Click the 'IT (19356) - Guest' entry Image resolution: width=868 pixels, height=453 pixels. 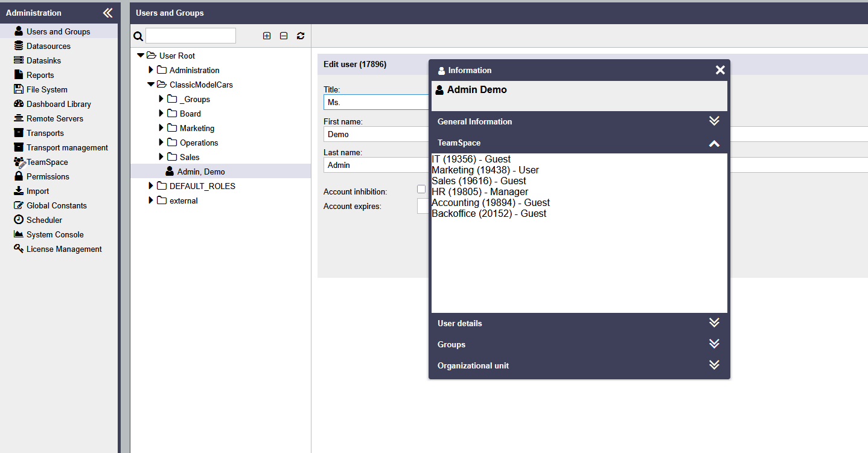tap(471, 159)
